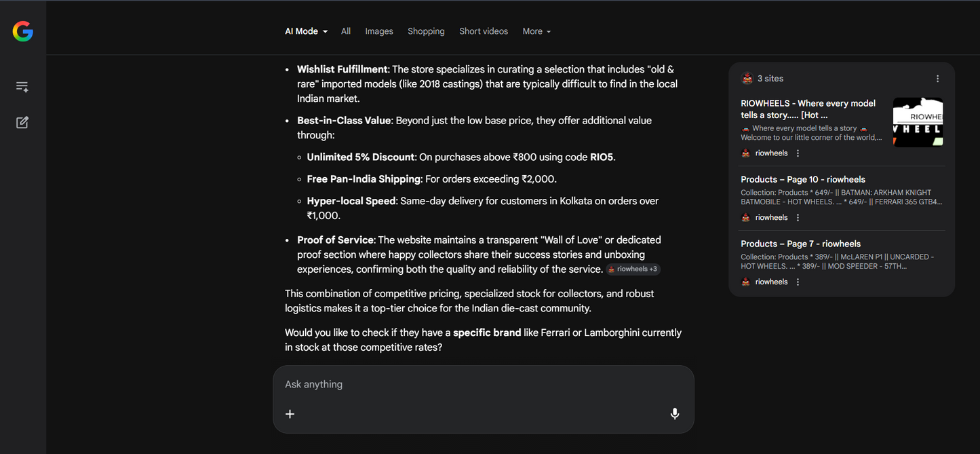Start a new search with the pencil icon

[x=22, y=122]
